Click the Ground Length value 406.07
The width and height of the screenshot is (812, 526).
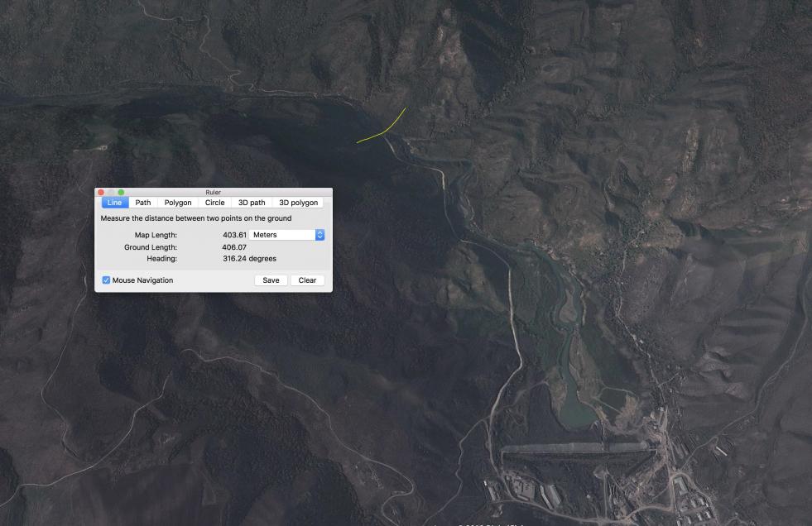[234, 247]
